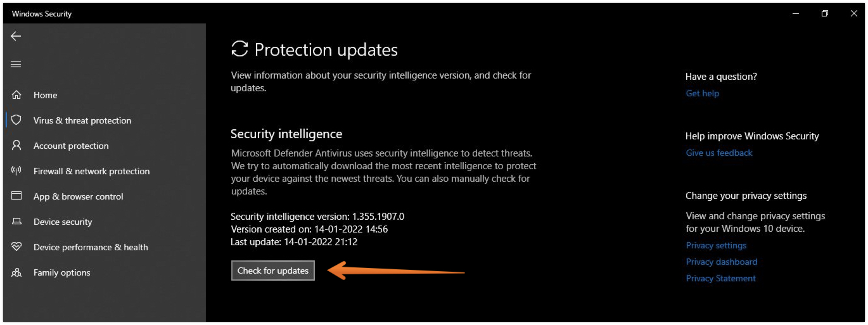This screenshot has height=325, width=868.
Task: Click the App & browser control icon
Action: point(16,196)
